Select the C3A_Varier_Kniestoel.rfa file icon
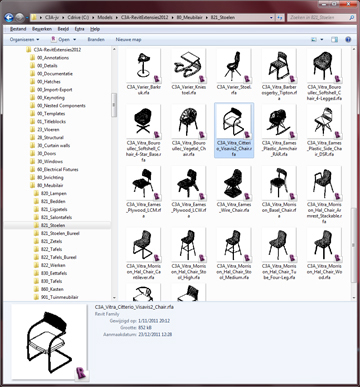The height and width of the screenshot is (387, 360). tap(189, 66)
